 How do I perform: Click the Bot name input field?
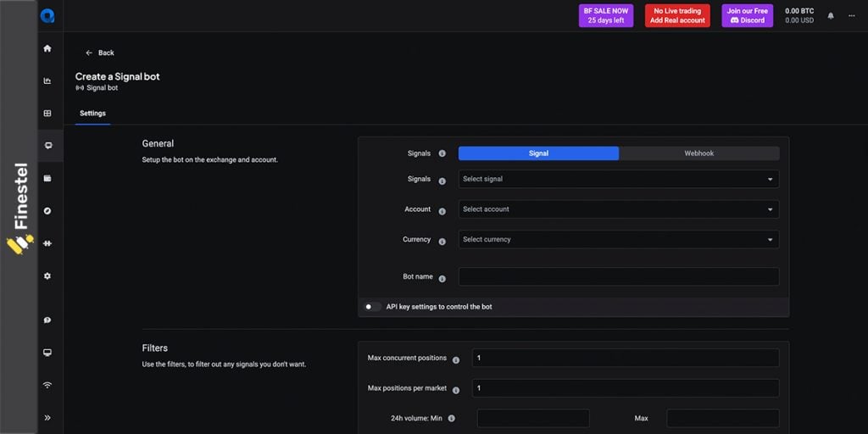tap(619, 277)
